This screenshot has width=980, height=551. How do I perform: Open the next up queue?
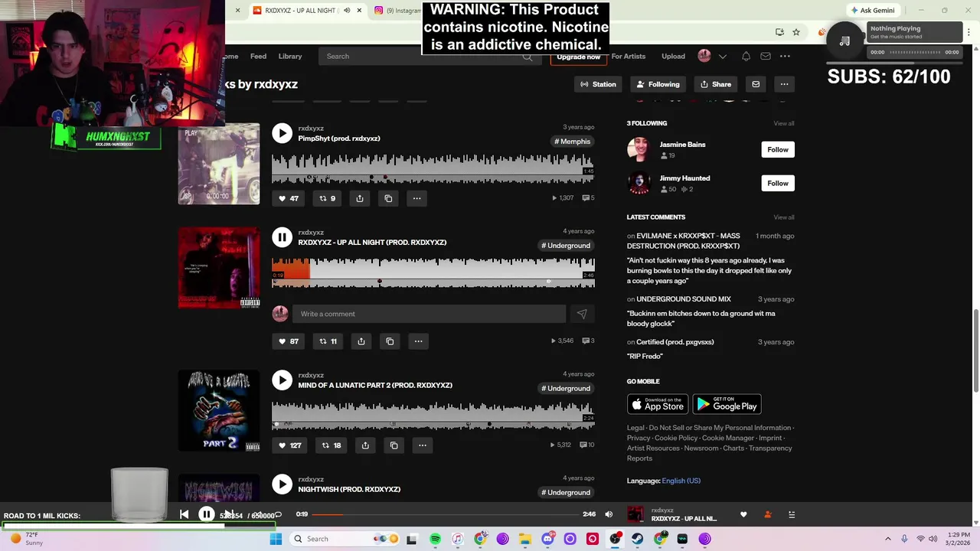(792, 514)
